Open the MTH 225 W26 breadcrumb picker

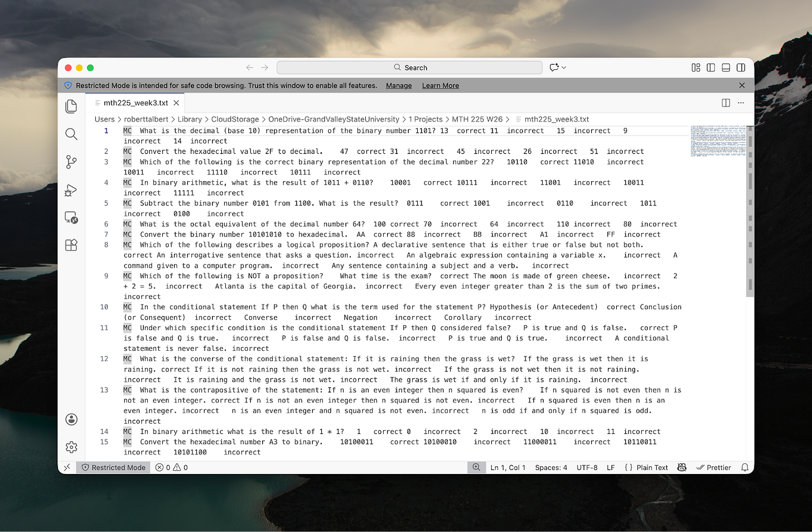[477, 119]
